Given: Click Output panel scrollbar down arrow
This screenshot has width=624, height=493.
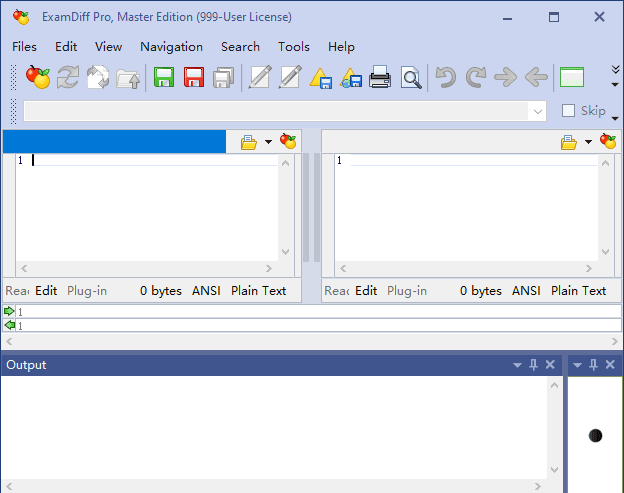Looking at the screenshot, I should tap(554, 470).
